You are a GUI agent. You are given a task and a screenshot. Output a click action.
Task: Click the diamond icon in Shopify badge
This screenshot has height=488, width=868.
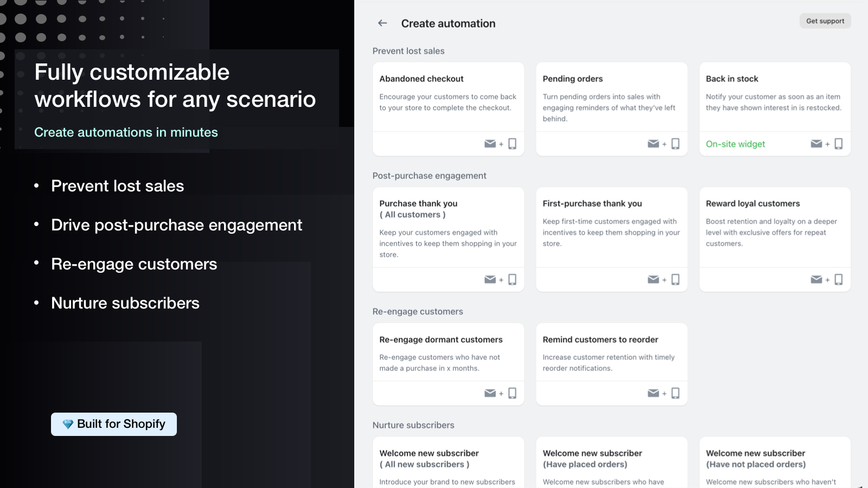pos(68,424)
